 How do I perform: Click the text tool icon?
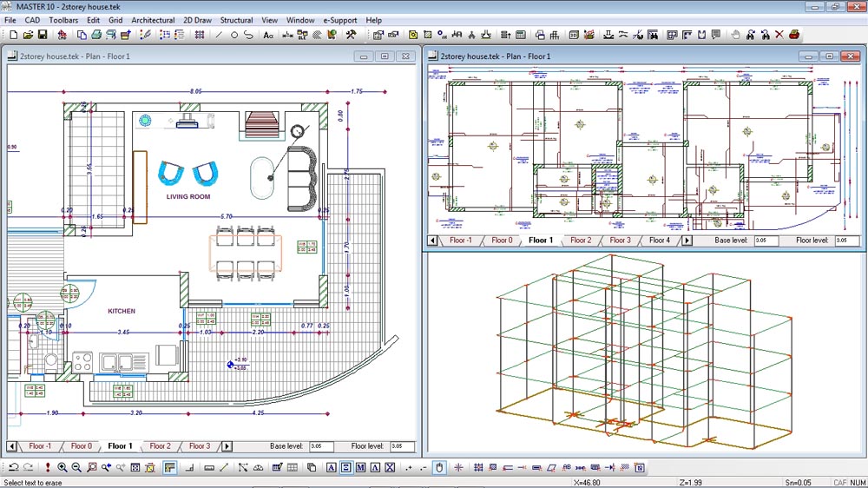268,35
